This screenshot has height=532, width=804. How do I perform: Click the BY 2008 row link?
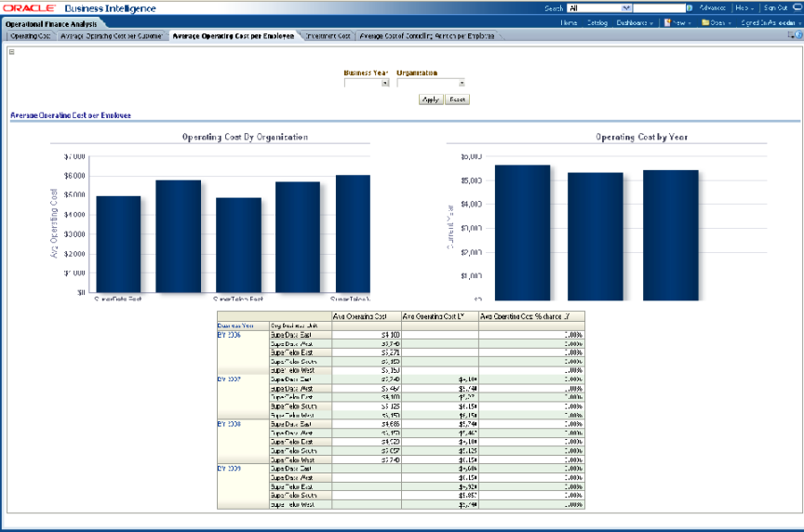click(229, 424)
